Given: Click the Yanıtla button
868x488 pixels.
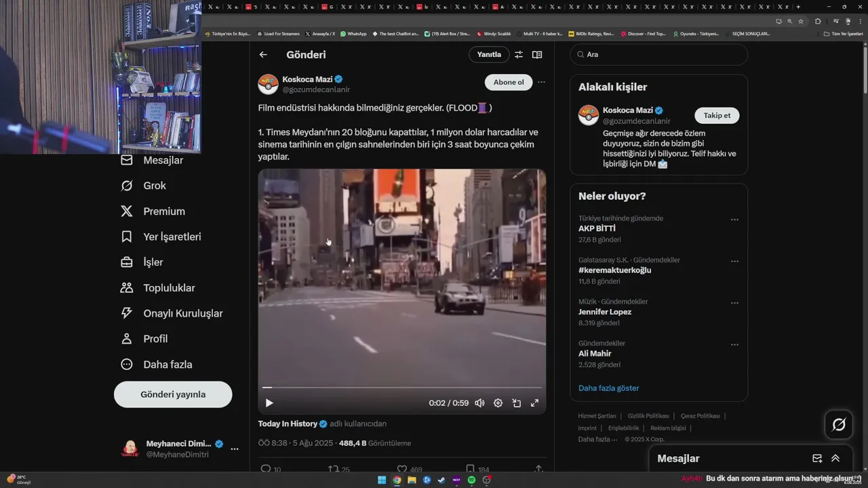Looking at the screenshot, I should coord(489,55).
